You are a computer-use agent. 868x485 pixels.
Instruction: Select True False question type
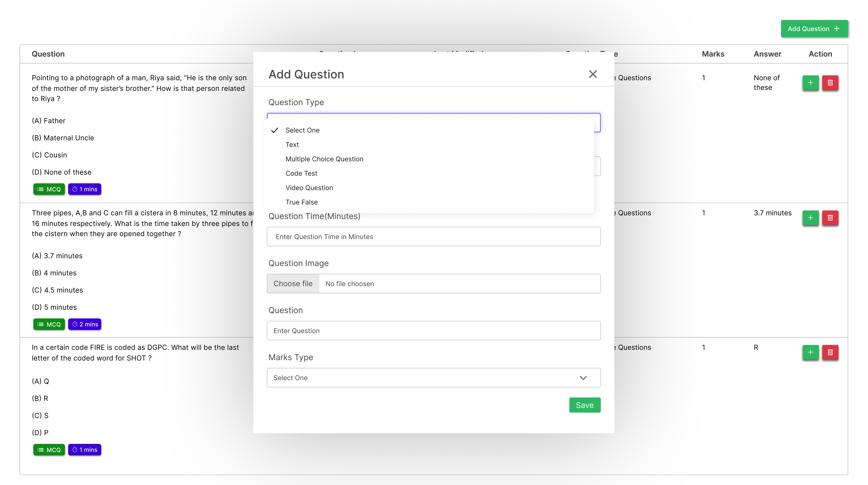pyautogui.click(x=301, y=202)
